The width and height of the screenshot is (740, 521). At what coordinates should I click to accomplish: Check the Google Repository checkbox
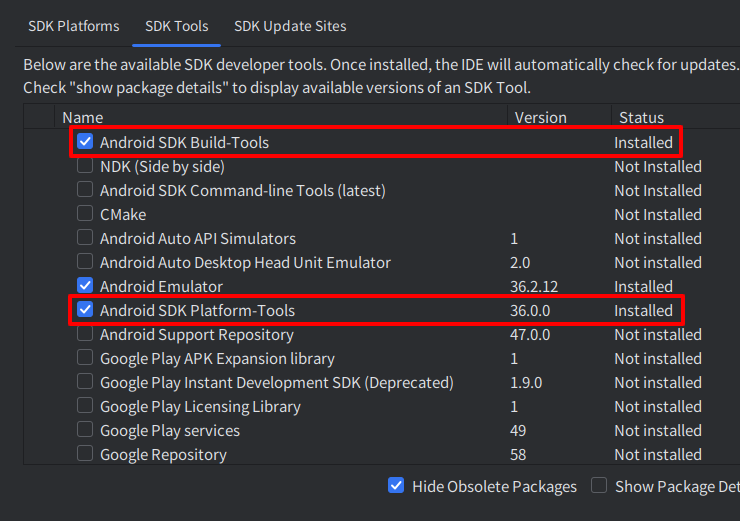[x=85, y=454]
